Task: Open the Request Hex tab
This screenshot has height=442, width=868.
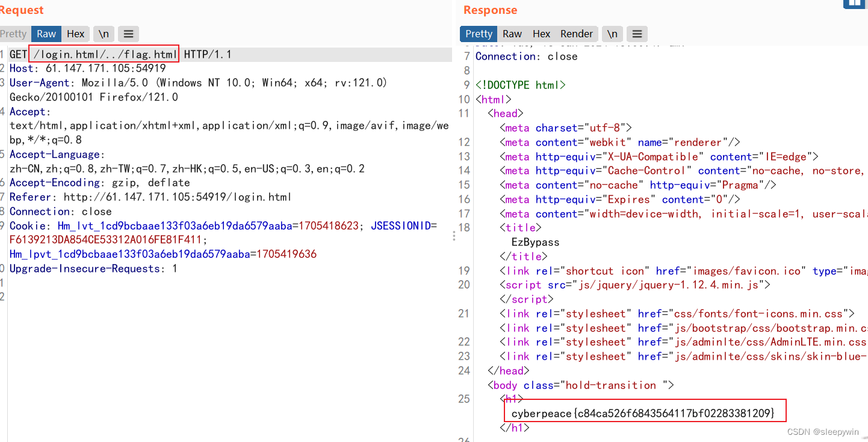Action: point(76,34)
